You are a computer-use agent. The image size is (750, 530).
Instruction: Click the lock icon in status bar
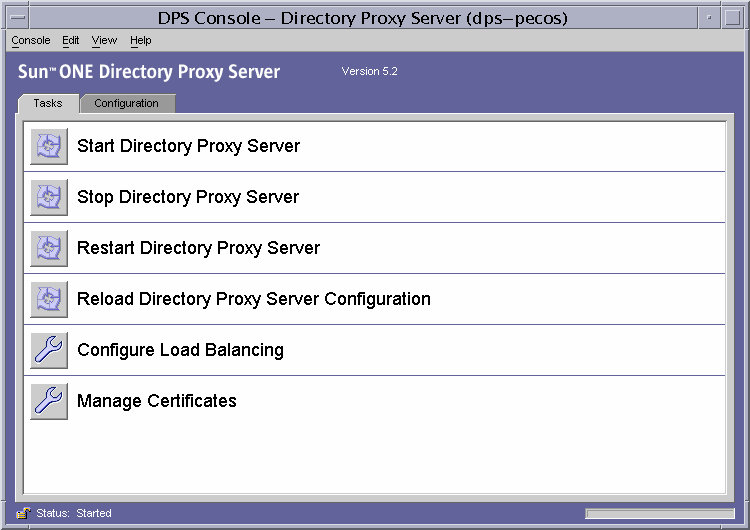(23, 513)
